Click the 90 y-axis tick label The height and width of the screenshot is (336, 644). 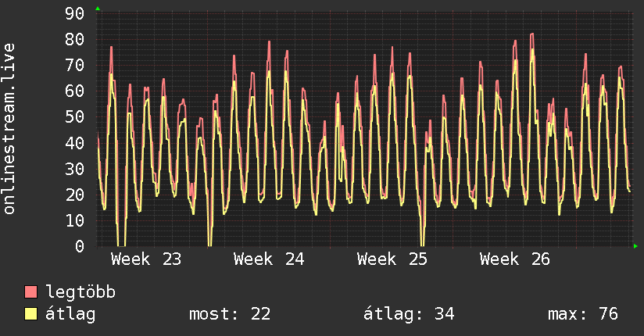75,13
